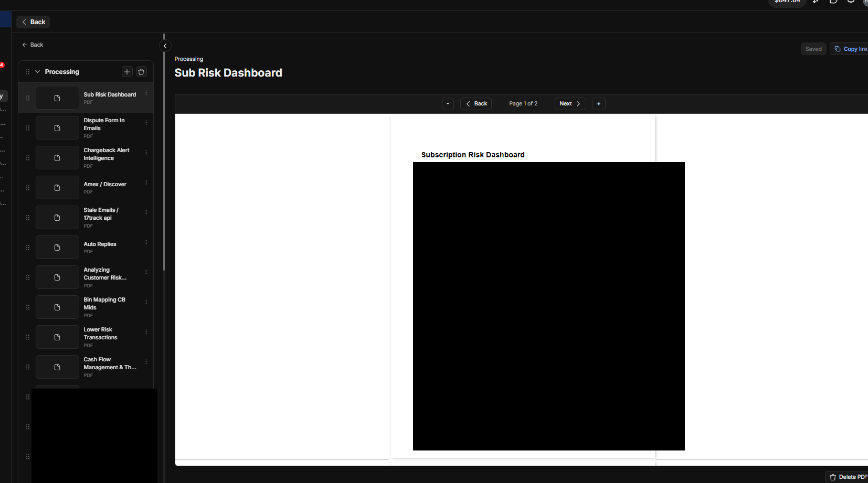
Task: Open Bin Mapping CB Mids options menu
Action: coord(146,302)
